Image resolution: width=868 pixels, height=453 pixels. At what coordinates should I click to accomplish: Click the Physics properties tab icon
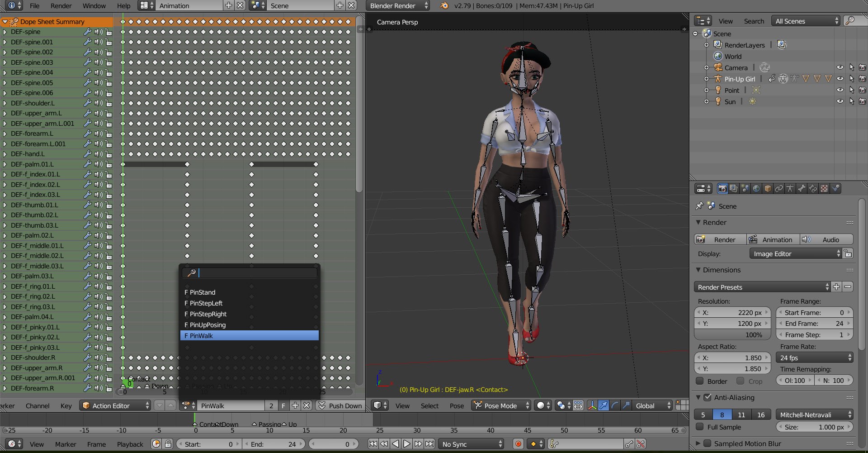(x=835, y=189)
